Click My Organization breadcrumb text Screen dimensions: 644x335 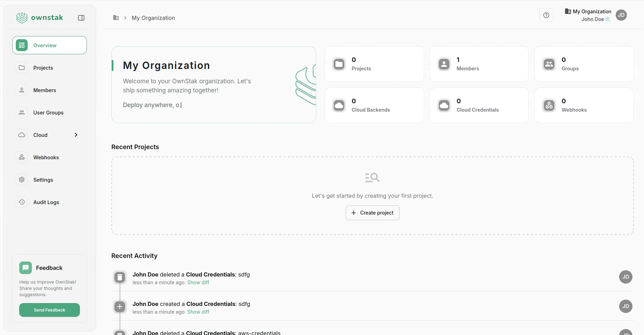(x=153, y=18)
